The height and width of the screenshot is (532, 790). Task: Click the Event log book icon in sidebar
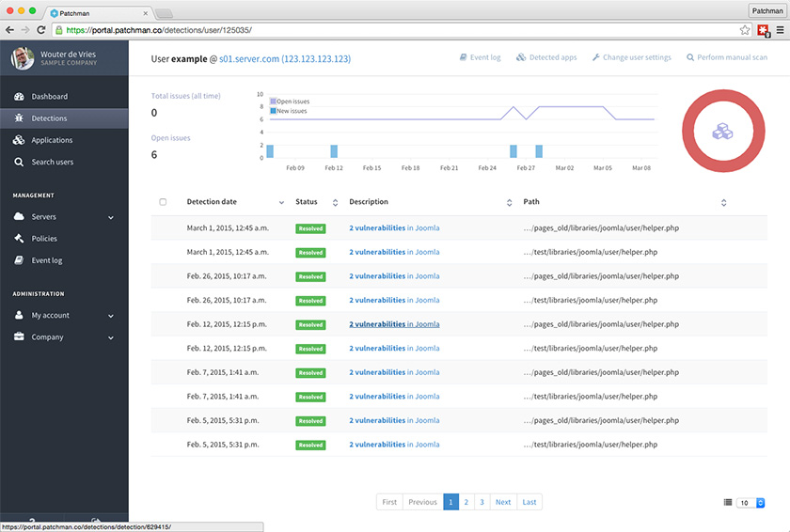[x=20, y=260]
